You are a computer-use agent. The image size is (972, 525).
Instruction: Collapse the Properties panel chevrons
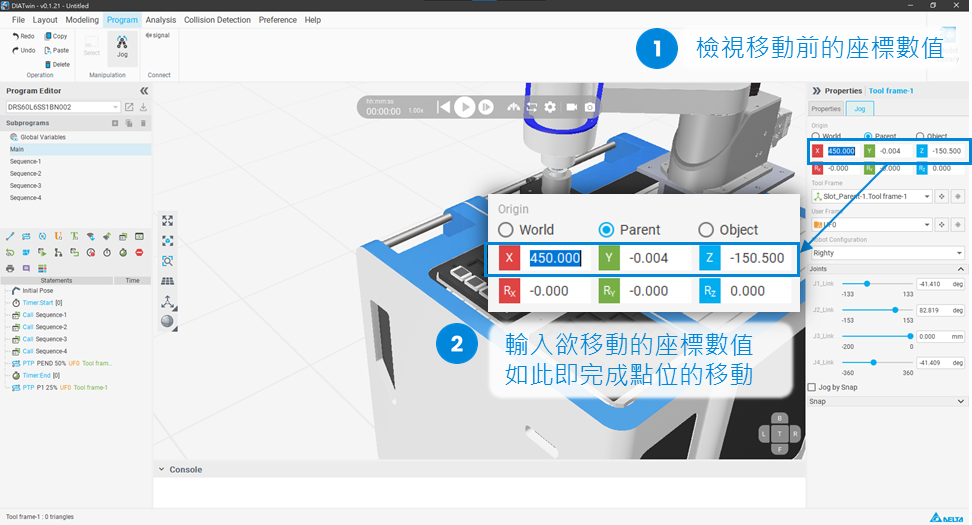click(x=816, y=90)
